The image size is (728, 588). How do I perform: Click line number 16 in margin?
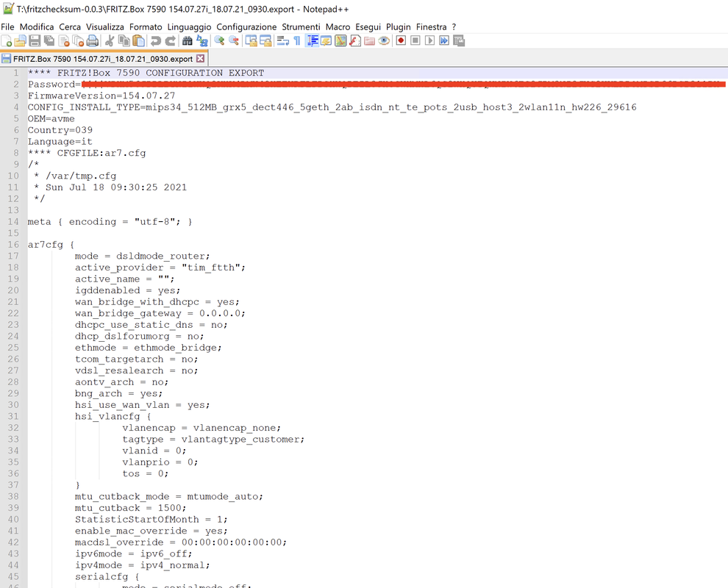tap(13, 245)
